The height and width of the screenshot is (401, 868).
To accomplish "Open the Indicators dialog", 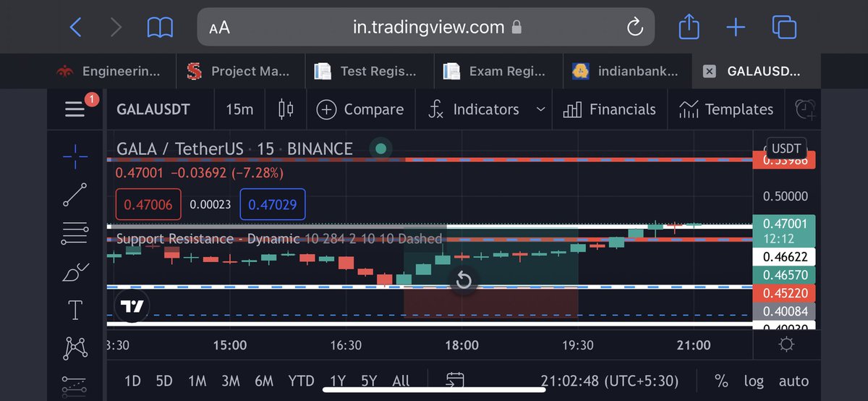I will pos(474,109).
